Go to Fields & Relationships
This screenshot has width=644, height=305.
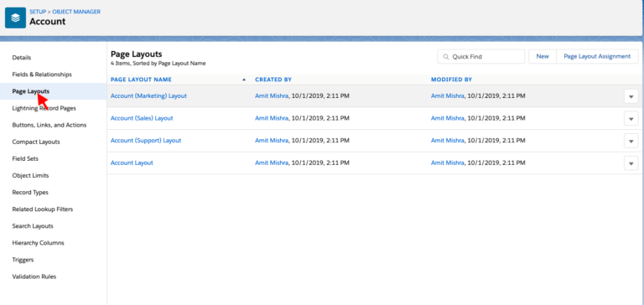click(x=42, y=75)
